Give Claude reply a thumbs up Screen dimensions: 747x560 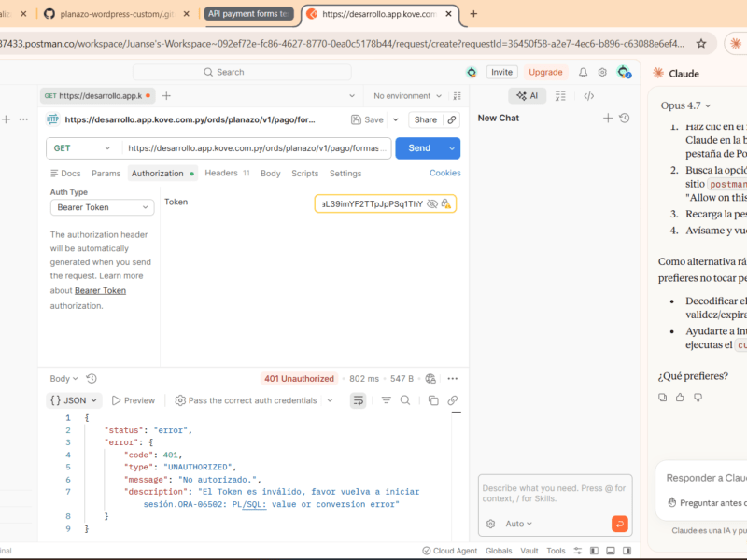tap(680, 398)
